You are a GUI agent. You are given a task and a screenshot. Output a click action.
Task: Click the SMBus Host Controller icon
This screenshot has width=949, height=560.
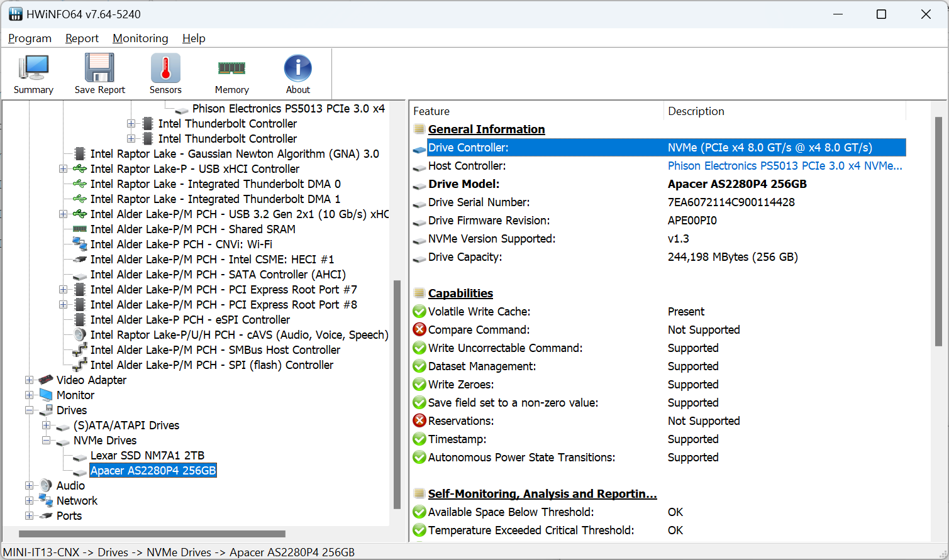click(80, 349)
